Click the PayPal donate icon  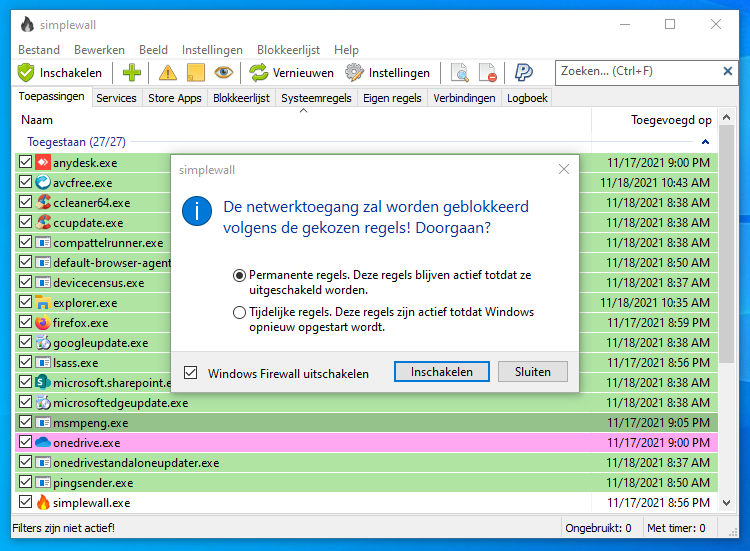pyautogui.click(x=523, y=72)
